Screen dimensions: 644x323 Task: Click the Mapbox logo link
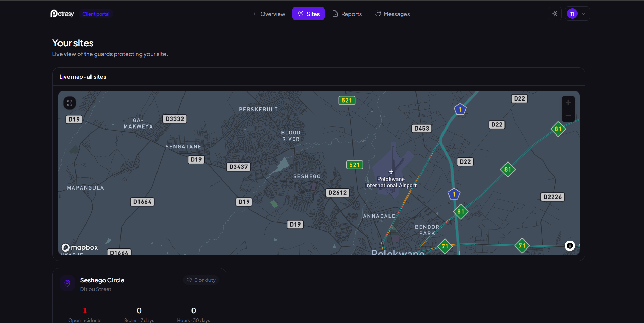point(80,247)
